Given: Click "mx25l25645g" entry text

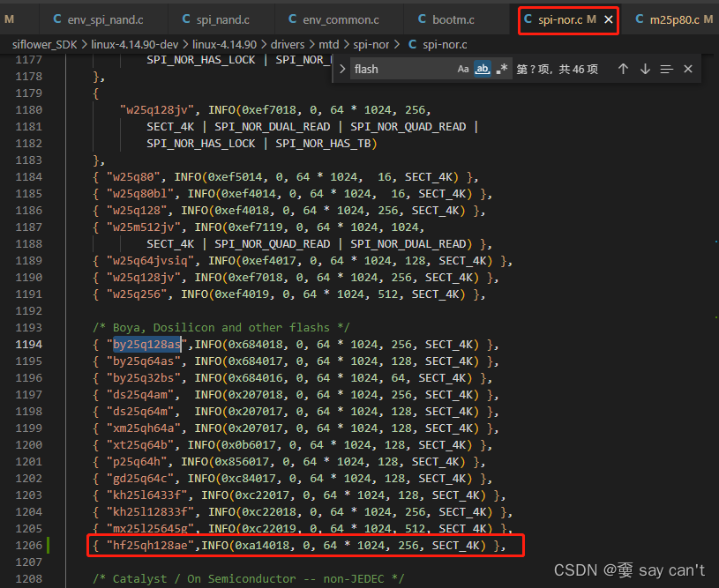Looking at the screenshot, I should pyautogui.click(x=150, y=528).
